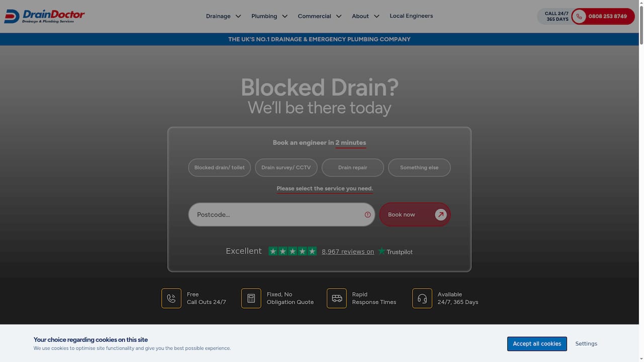Select Local Engineers in the navigation
This screenshot has width=644, height=362.
coord(411,16)
